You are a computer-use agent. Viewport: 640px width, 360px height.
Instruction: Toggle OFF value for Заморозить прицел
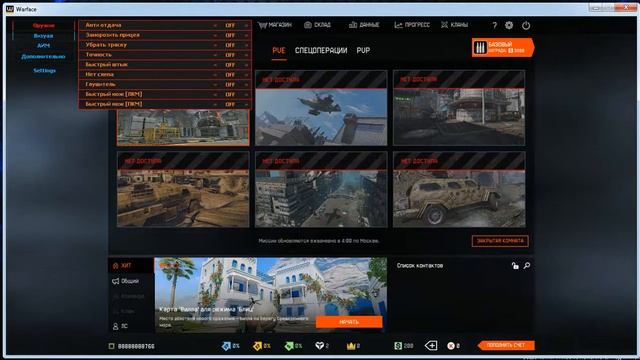(x=230, y=35)
